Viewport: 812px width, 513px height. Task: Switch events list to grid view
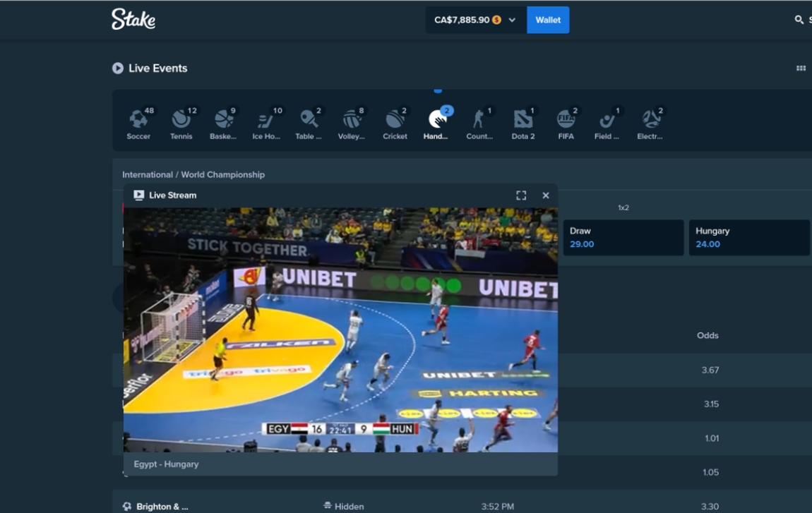801,68
